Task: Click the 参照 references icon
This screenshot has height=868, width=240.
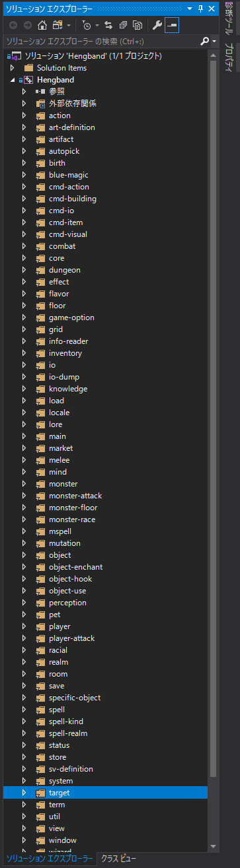Action: [x=40, y=92]
